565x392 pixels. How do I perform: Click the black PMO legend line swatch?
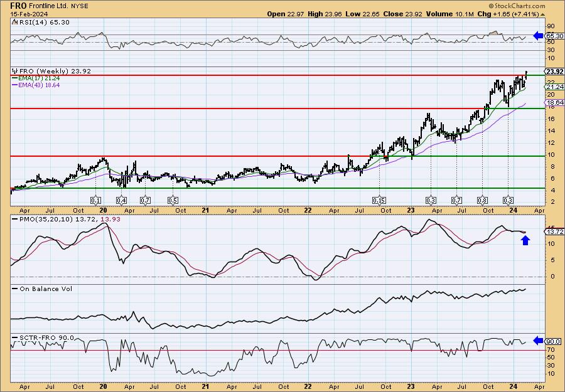click(x=15, y=220)
